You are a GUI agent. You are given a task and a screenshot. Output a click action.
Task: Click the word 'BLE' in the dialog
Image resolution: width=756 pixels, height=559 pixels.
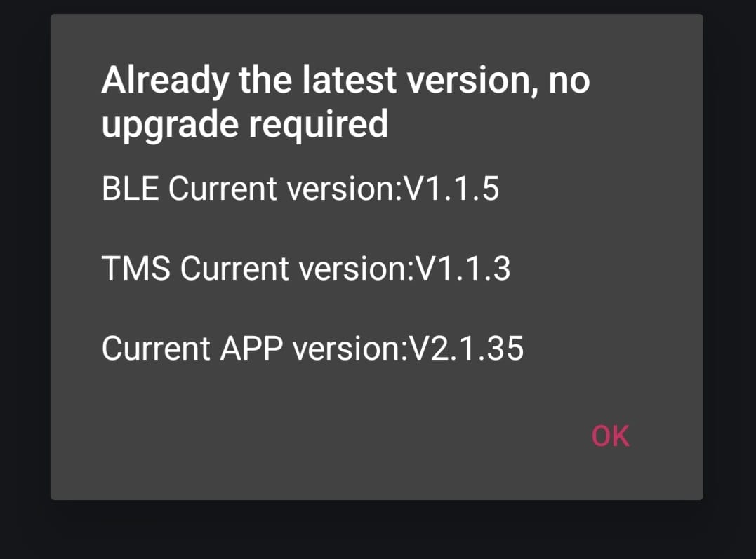130,188
